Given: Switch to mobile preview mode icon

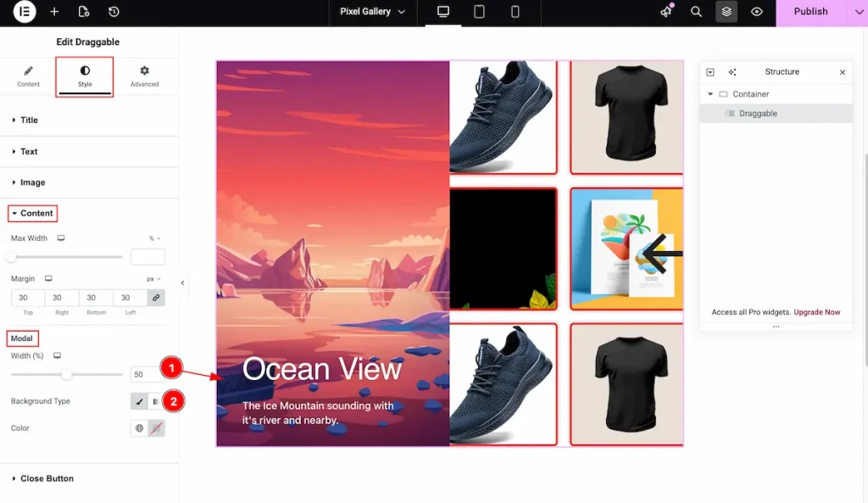Looking at the screenshot, I should click(515, 12).
